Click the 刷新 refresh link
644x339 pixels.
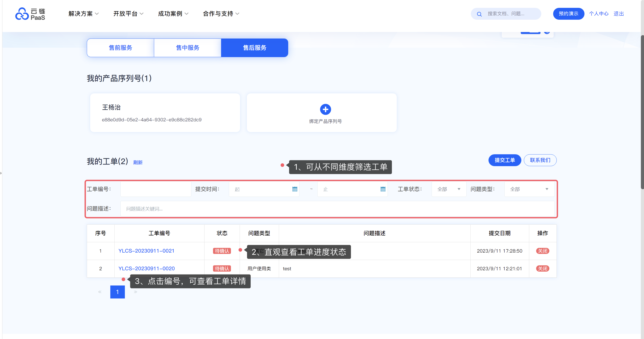tap(138, 163)
